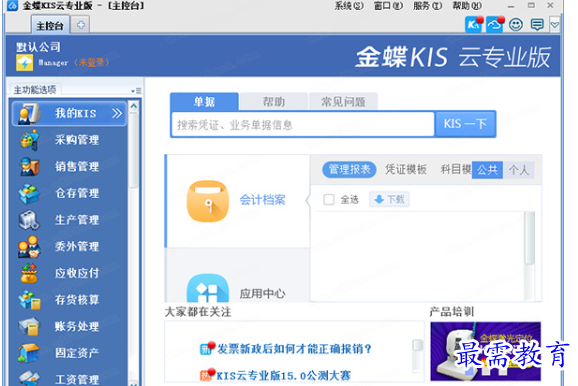Viewport: 578px width, 386px height.
Task: Open the 存货核算 inventory costing icon
Action: 29,299
